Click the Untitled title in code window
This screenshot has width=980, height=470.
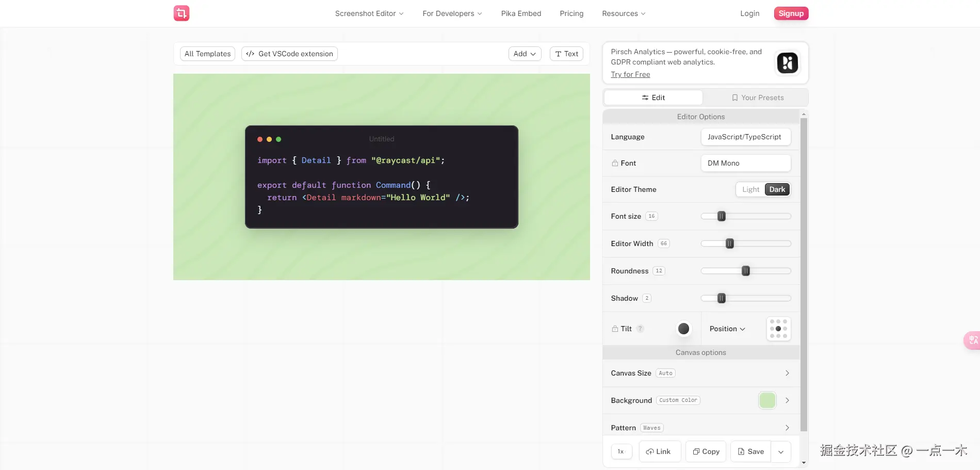[382, 139]
